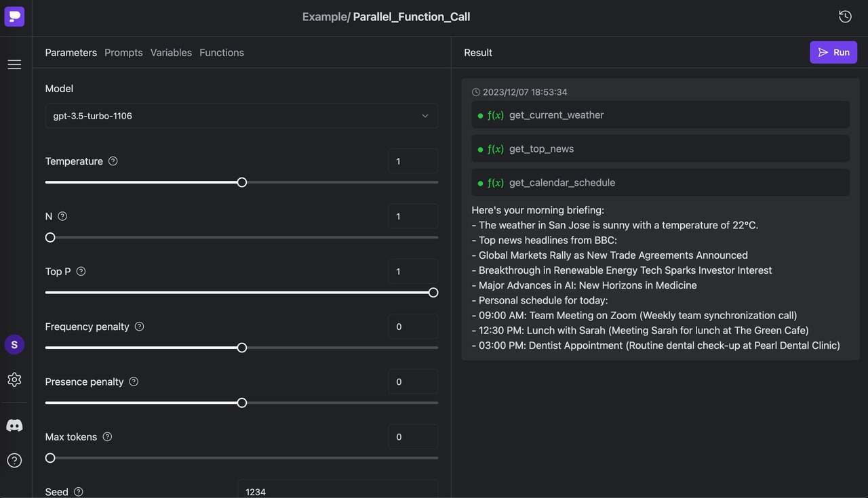Screen dimensions: 868x498
Task: Expand the get_calendar_schedule function call
Action: tap(660, 183)
